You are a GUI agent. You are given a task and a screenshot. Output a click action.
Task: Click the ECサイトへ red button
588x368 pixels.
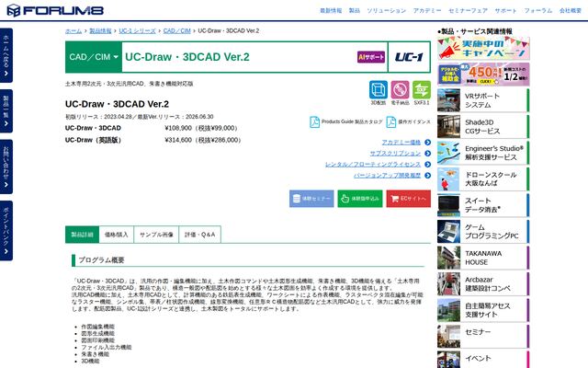tap(408, 199)
